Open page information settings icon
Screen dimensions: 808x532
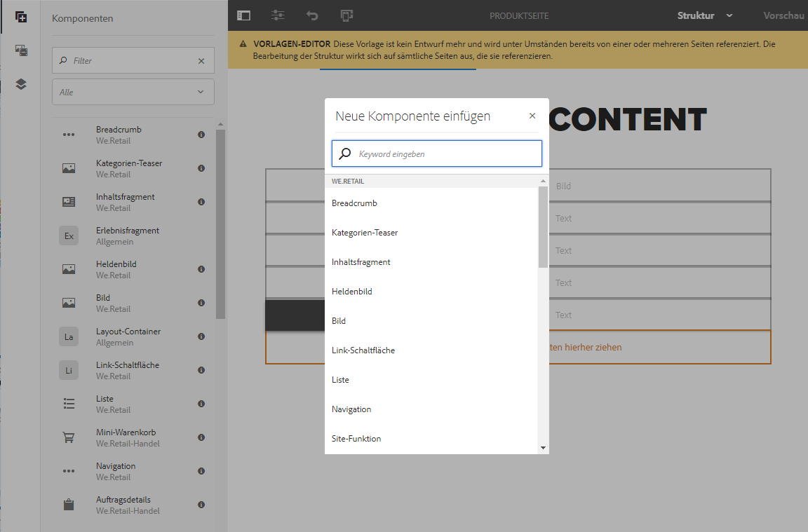point(278,15)
